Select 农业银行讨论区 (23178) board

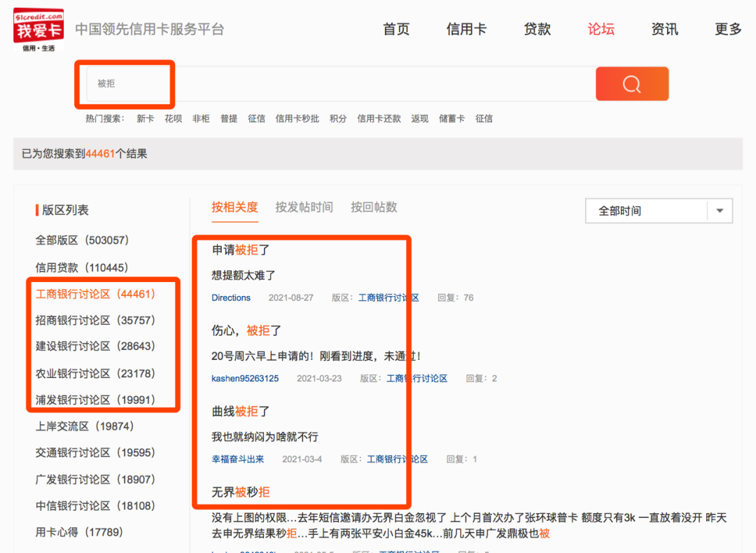point(95,374)
